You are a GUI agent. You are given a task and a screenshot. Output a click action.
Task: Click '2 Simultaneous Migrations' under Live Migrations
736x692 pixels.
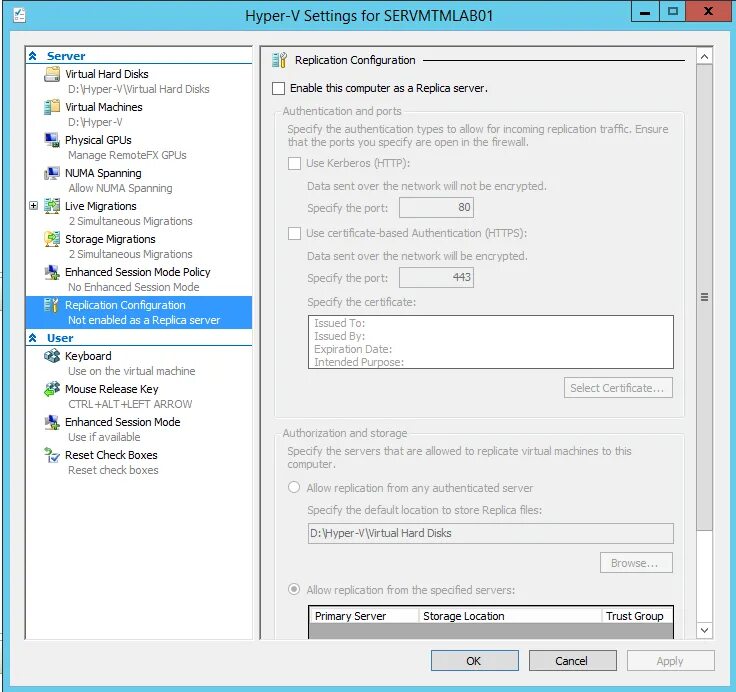coord(130,221)
